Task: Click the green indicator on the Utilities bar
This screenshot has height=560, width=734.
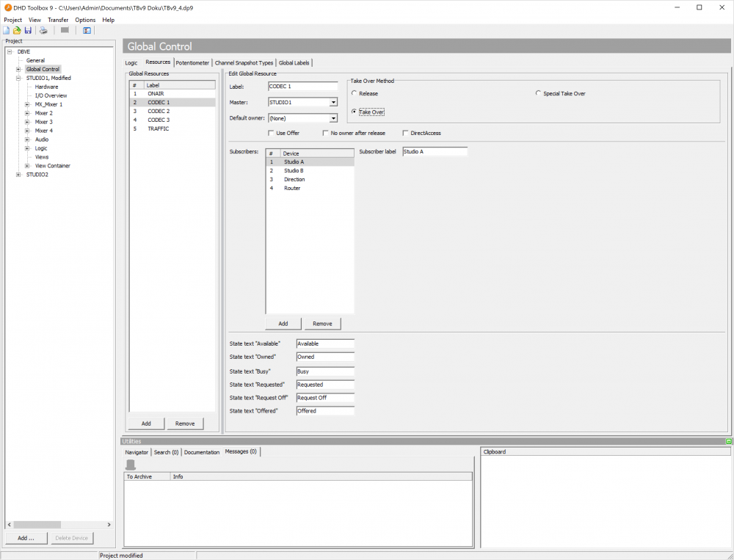Action: pyautogui.click(x=727, y=441)
